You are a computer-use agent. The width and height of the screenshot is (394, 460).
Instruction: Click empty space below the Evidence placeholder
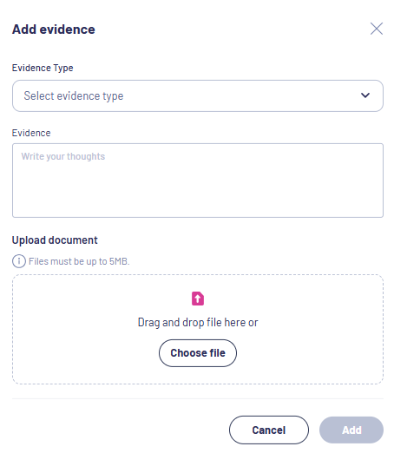(x=198, y=192)
